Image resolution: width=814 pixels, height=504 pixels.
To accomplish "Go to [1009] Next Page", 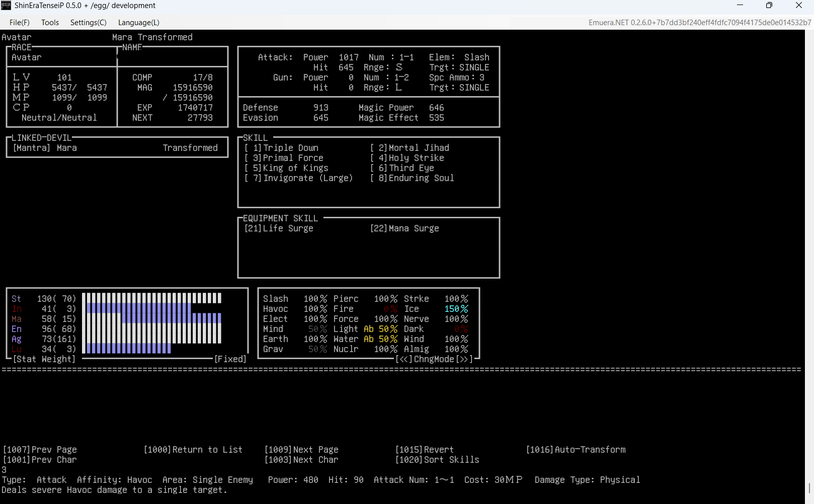I will coord(301,450).
